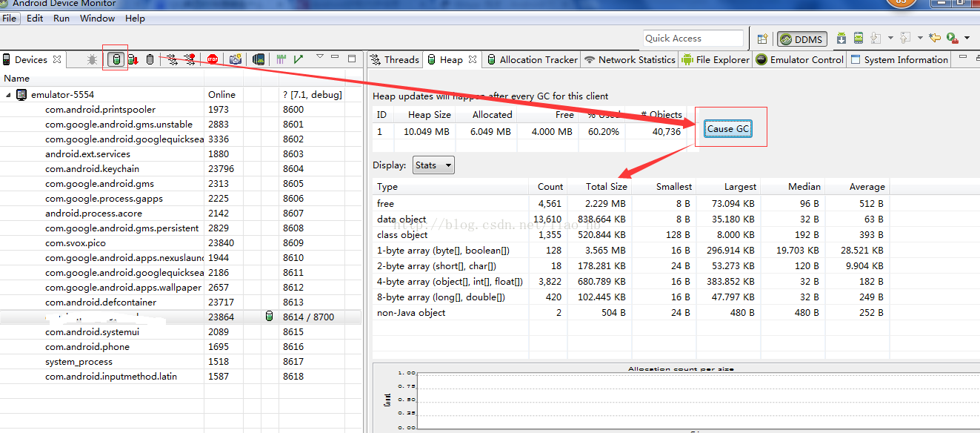Open the Previous Annotation dropdown arrow
This screenshot has width=980, height=433.
[920, 38]
